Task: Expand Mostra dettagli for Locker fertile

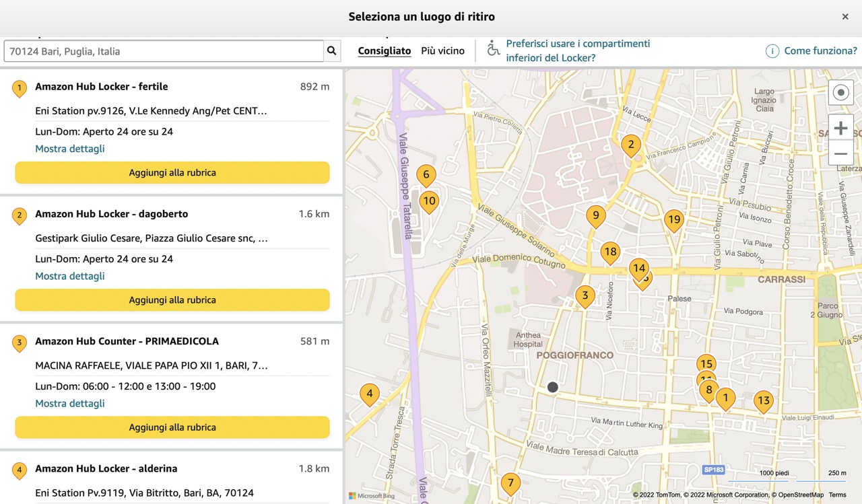Action: (69, 148)
